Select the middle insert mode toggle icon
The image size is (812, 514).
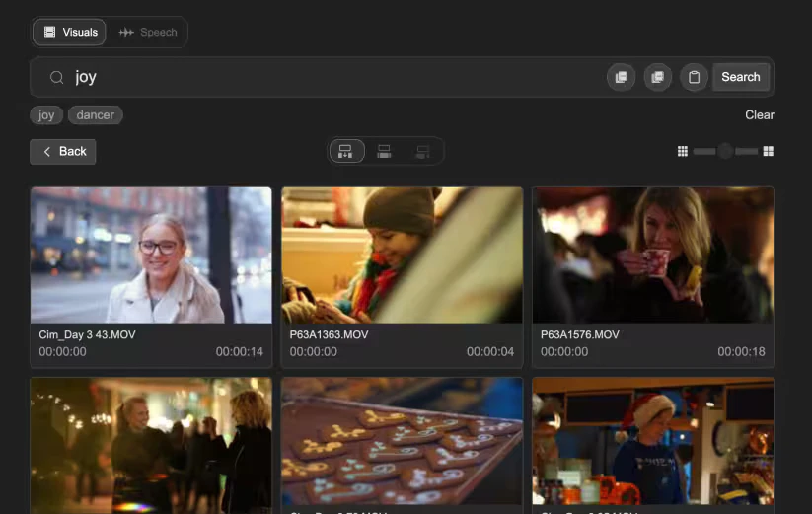[x=385, y=151]
